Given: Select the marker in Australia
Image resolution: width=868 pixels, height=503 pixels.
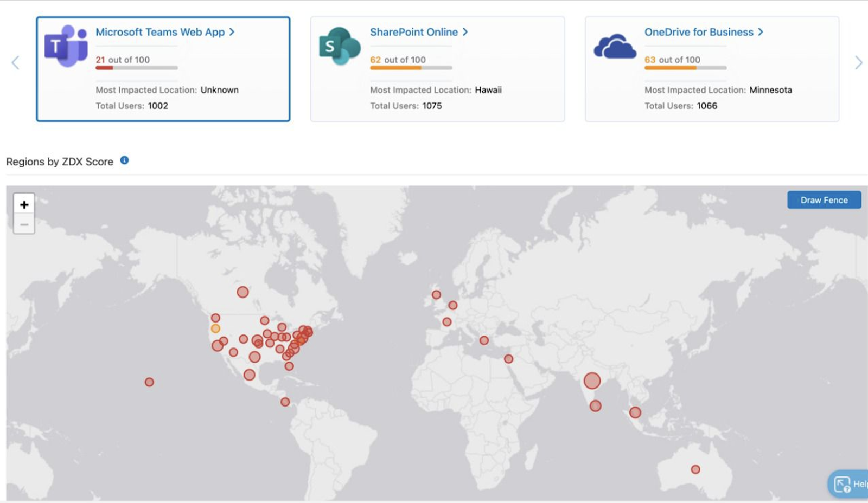Looking at the screenshot, I should (x=695, y=469).
